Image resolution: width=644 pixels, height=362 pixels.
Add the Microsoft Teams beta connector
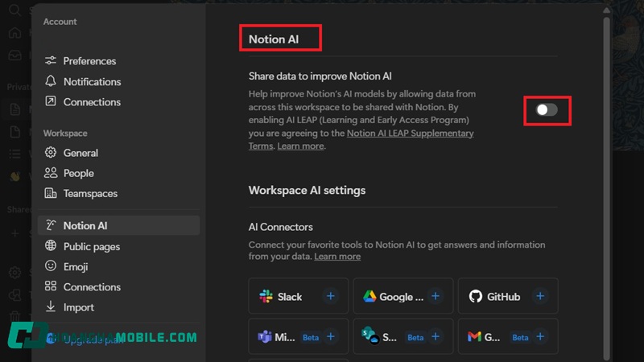(331, 336)
